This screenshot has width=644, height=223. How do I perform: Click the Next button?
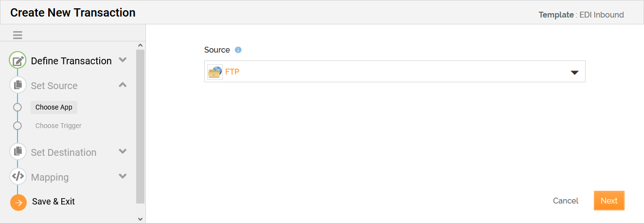tap(609, 201)
